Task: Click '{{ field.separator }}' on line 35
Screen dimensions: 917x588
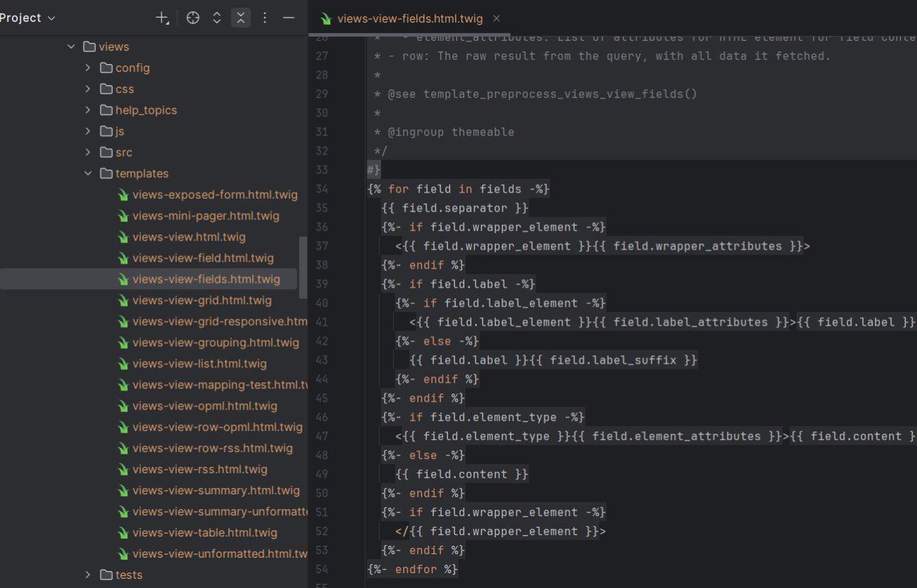Action: (x=455, y=208)
